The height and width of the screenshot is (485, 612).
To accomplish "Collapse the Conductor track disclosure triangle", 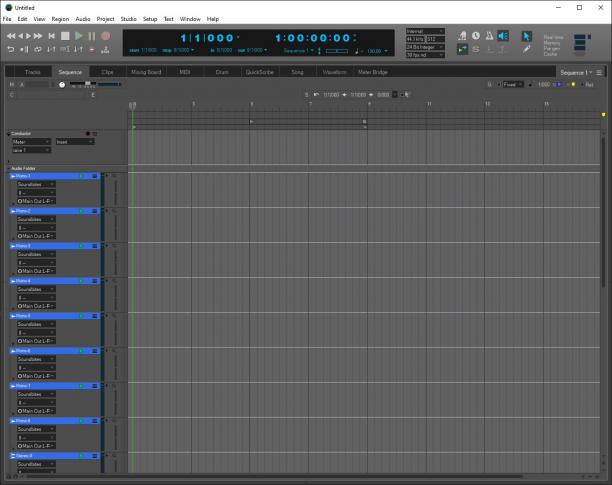I will click(9, 134).
